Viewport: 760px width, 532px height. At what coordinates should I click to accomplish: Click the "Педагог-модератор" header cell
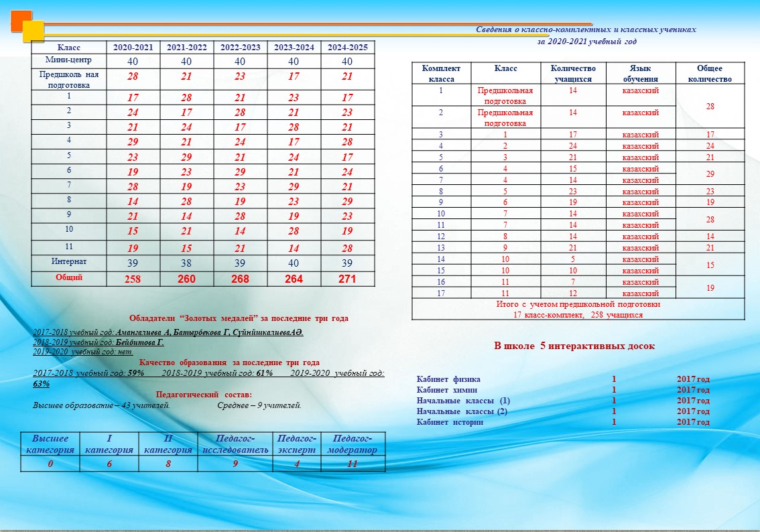point(353,444)
